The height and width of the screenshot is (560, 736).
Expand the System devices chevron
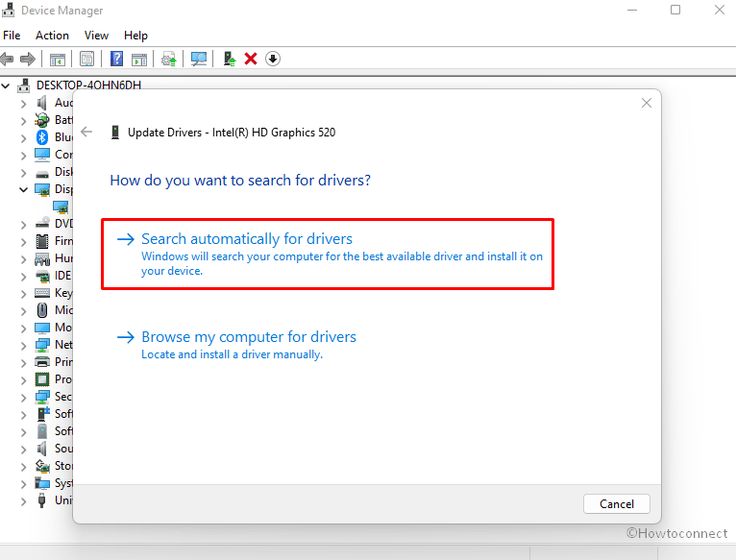[23, 483]
